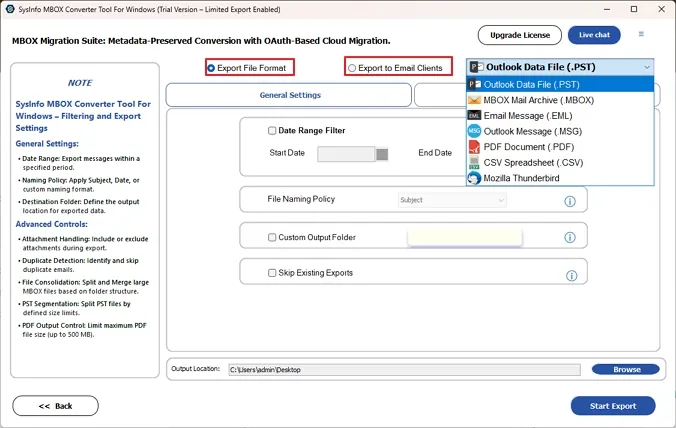Minimize the MBOX Converter window
This screenshot has height=428, width=676.
(607, 9)
